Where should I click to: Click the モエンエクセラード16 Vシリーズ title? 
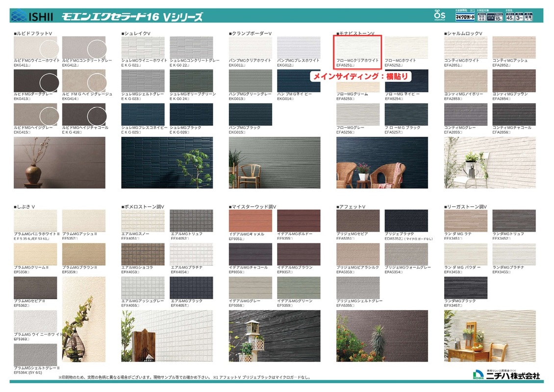tap(132, 17)
